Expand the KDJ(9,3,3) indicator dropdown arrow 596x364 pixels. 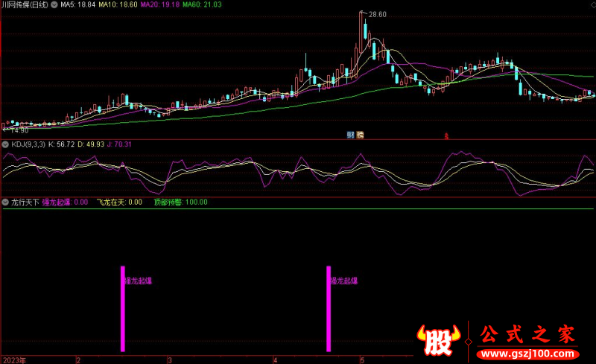click(x=6, y=144)
